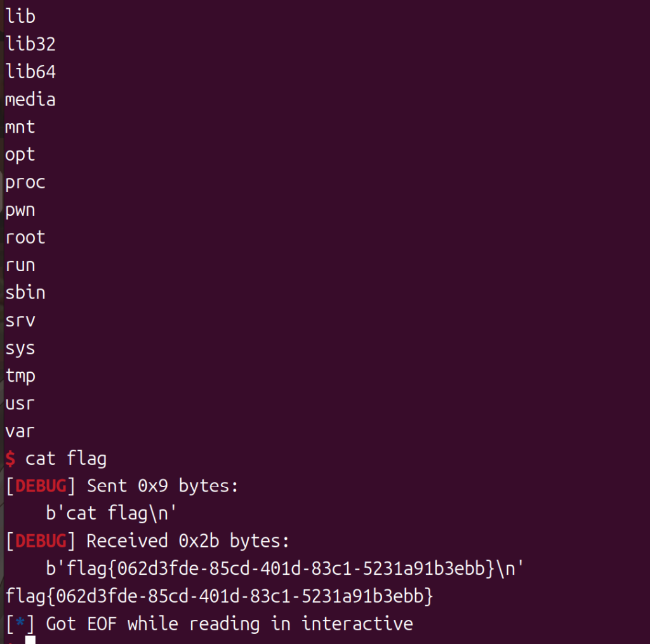Viewport: 650px width, 644px height.
Task: Click the typed 'cat flag' command
Action: (66, 459)
